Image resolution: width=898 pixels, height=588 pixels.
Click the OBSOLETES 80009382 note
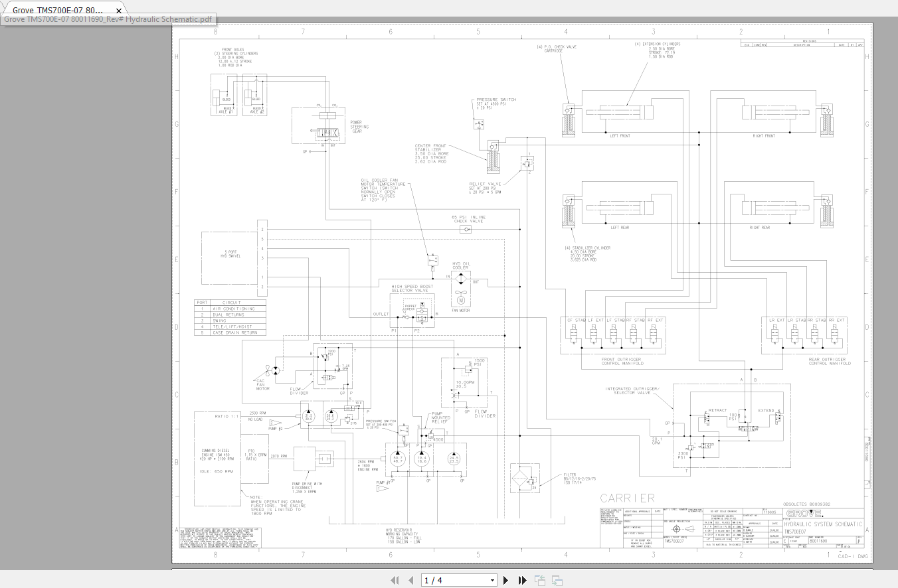coord(808,504)
